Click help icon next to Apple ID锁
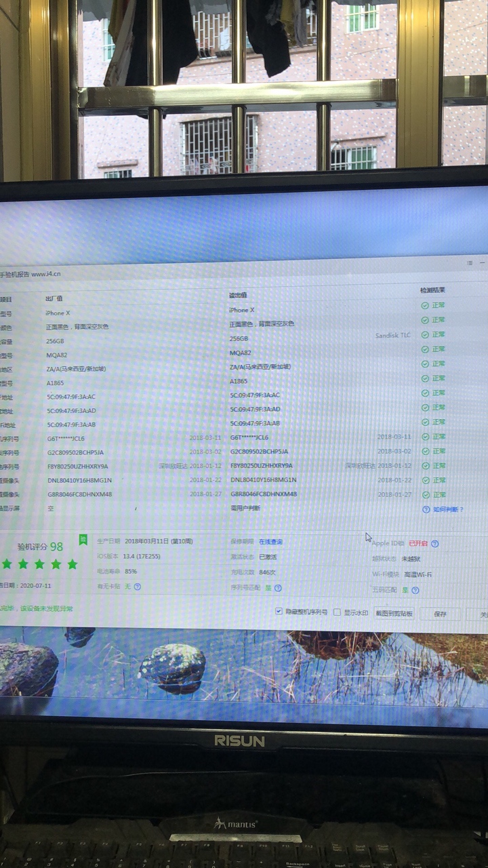This screenshot has width=488, height=868. 435,544
